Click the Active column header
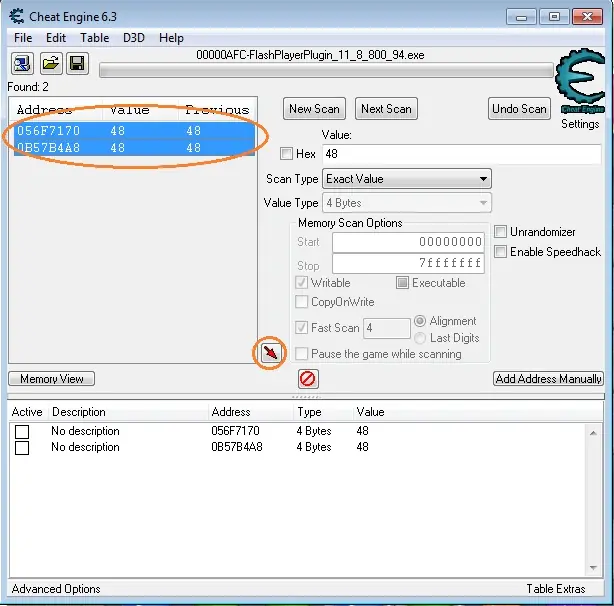 27,412
